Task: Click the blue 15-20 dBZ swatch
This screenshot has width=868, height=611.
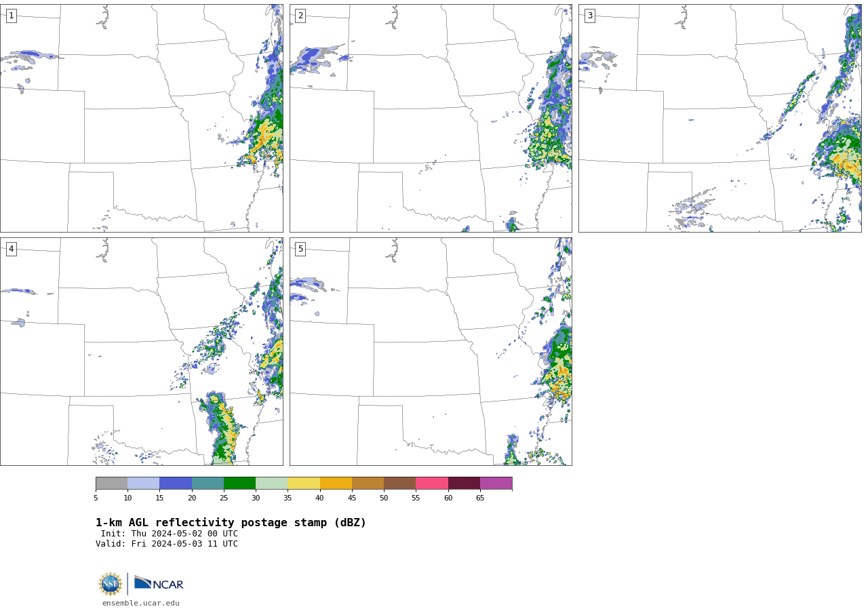Action: pos(176,483)
